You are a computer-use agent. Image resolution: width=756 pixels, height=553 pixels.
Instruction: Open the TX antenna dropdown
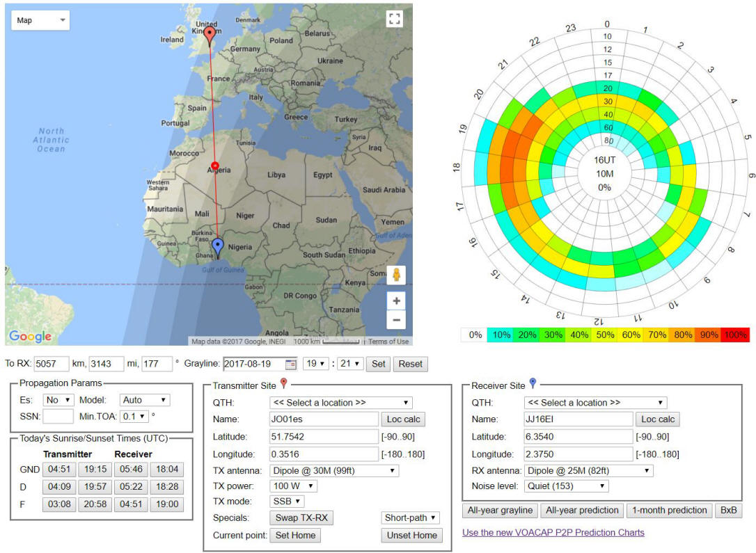click(x=334, y=471)
